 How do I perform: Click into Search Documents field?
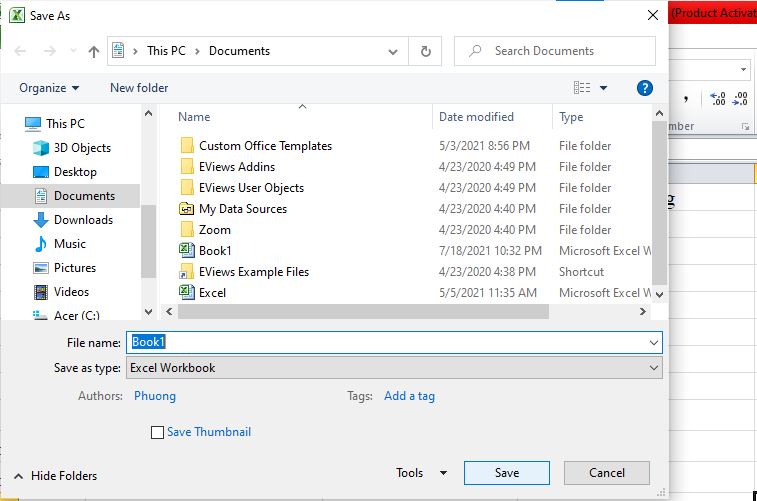[555, 51]
